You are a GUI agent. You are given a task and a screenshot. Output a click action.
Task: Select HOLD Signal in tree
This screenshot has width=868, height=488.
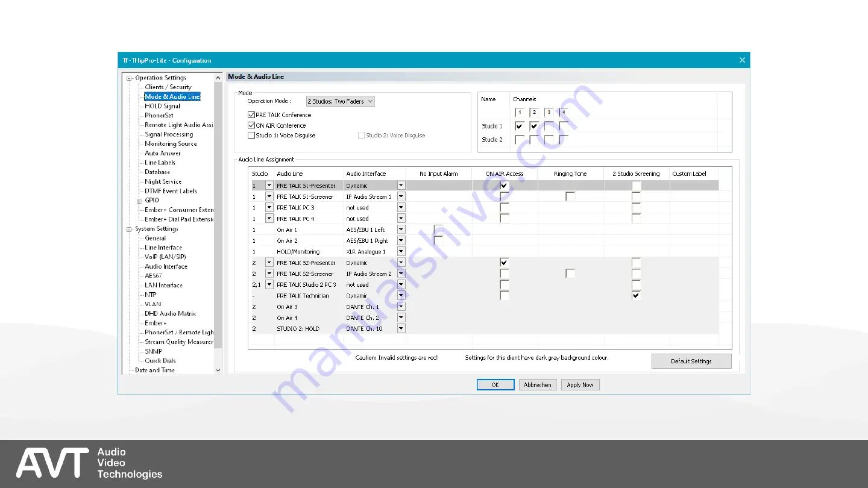tap(163, 106)
